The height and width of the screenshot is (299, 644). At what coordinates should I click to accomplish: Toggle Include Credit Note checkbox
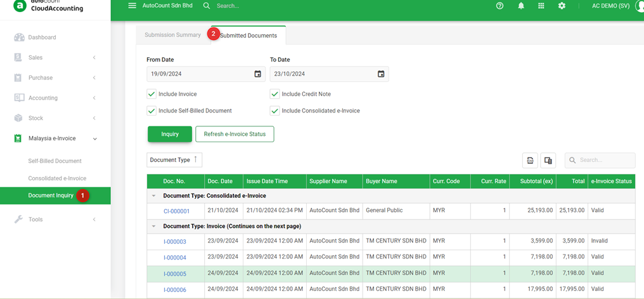point(274,94)
